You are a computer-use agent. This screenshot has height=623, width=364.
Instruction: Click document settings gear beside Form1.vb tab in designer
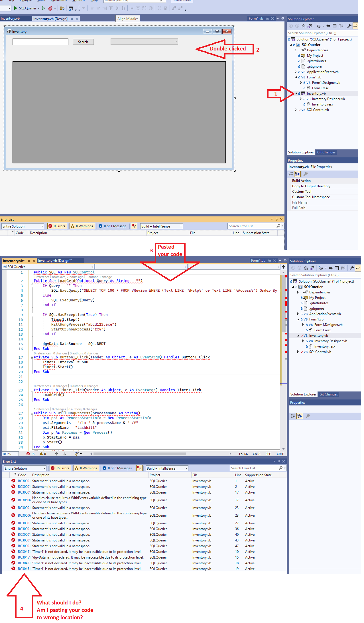[283, 18]
